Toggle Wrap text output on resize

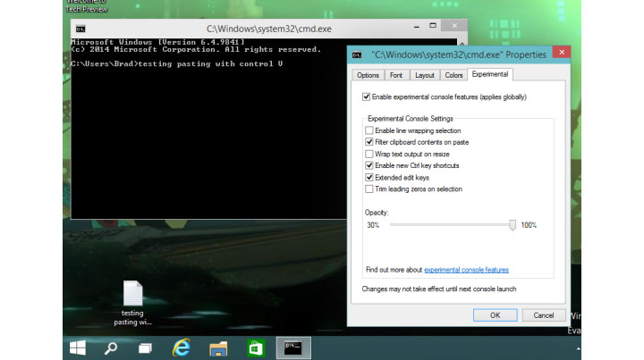[369, 154]
